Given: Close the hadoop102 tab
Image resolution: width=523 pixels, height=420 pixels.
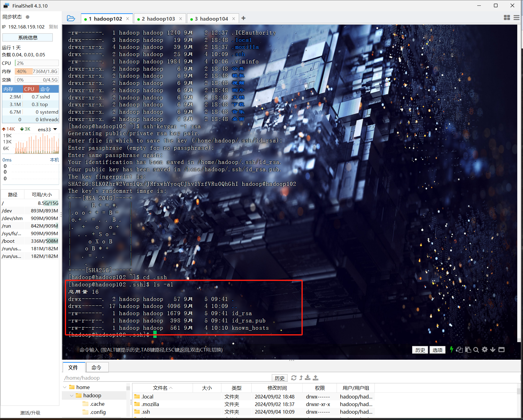Looking at the screenshot, I should point(128,19).
